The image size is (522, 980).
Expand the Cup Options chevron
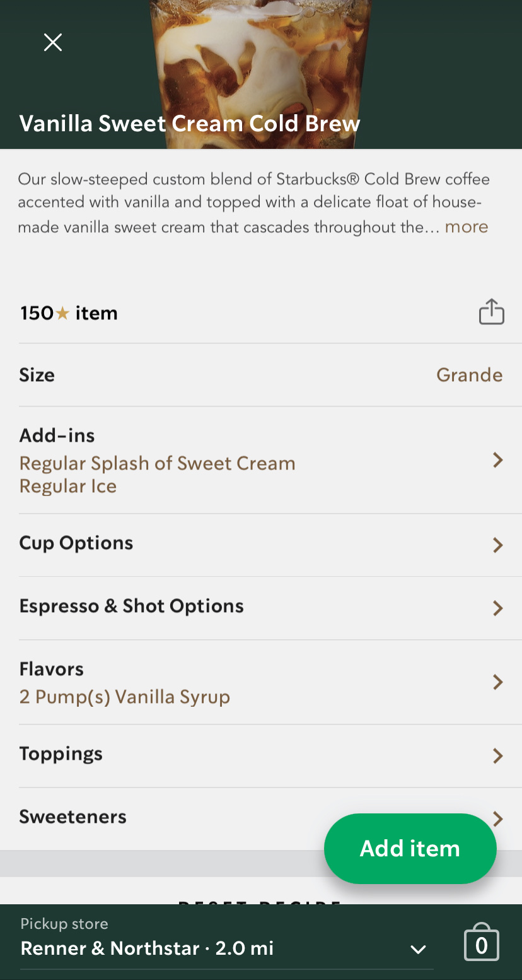pos(497,545)
